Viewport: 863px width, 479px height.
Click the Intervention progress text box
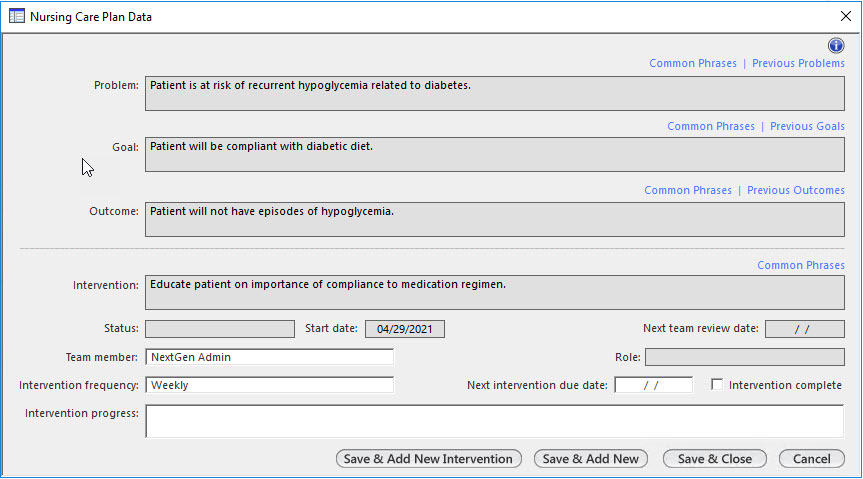495,421
